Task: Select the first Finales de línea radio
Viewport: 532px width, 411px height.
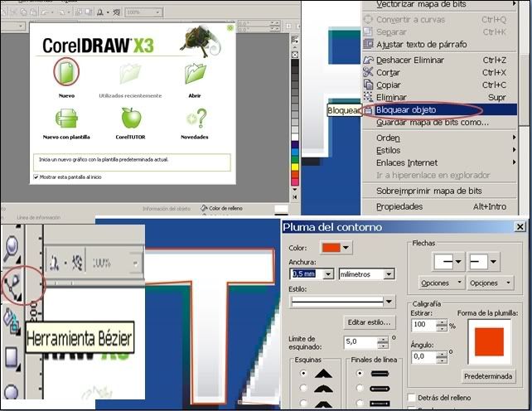Action: [x=360, y=374]
